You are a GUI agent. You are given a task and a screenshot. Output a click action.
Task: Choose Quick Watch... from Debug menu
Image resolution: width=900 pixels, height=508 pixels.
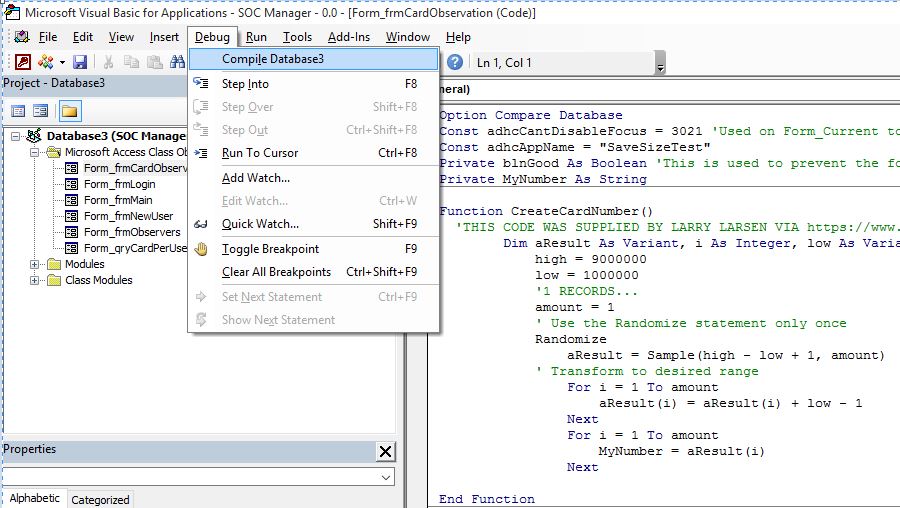click(x=313, y=224)
